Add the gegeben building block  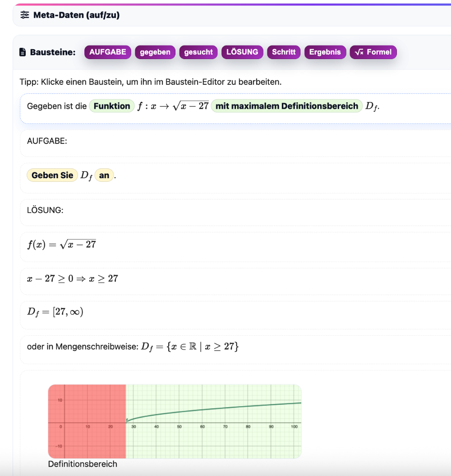click(x=155, y=52)
